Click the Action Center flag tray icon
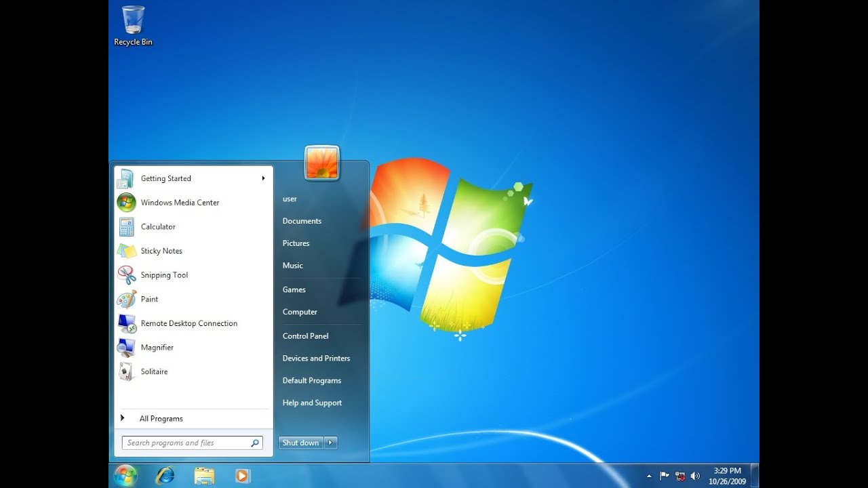Screen dimensions: 868x488 [665, 476]
